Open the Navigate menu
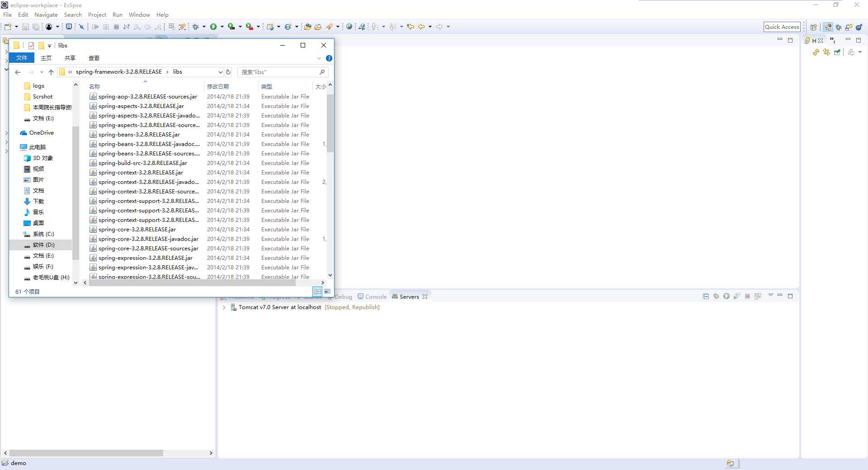The image size is (868, 470). click(46, 15)
